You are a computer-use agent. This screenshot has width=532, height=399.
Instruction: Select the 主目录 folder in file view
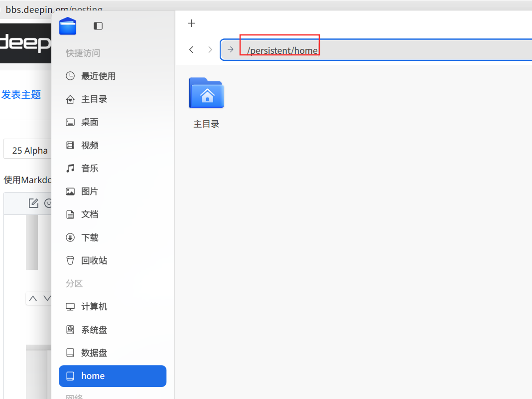pyautogui.click(x=206, y=103)
